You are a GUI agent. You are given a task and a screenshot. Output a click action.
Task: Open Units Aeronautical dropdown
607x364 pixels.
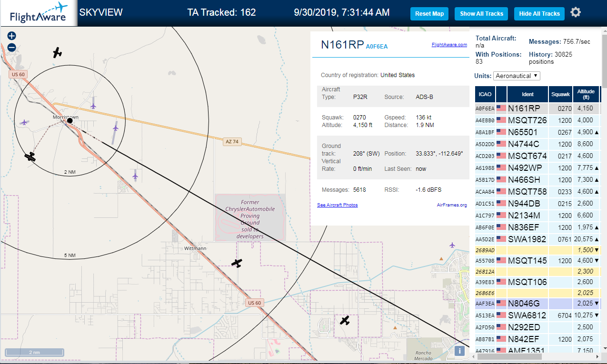pyautogui.click(x=517, y=76)
